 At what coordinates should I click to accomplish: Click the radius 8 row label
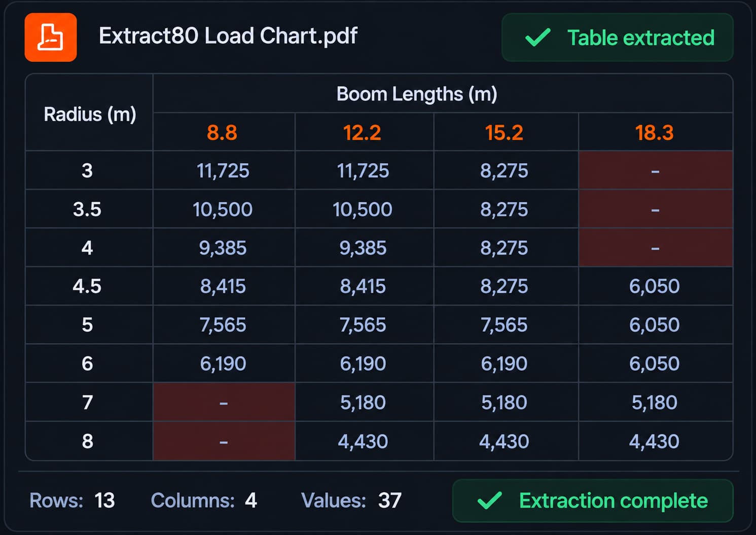pyautogui.click(x=87, y=441)
